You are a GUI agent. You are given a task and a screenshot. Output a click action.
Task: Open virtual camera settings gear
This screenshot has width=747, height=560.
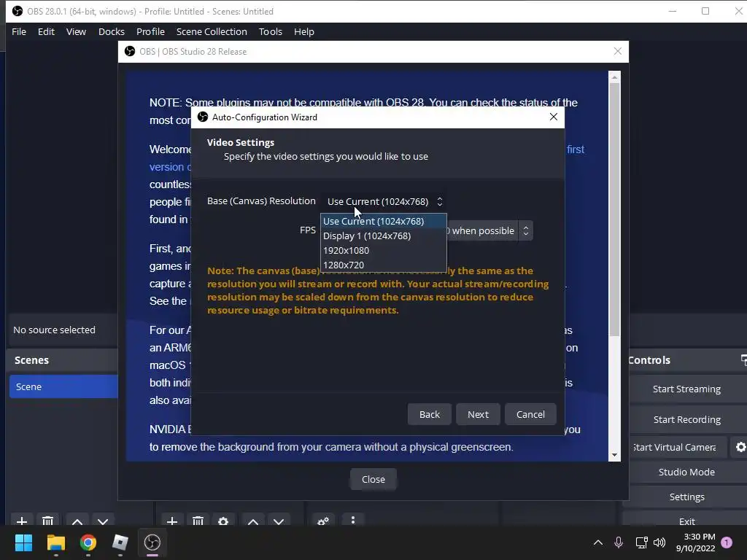740,447
